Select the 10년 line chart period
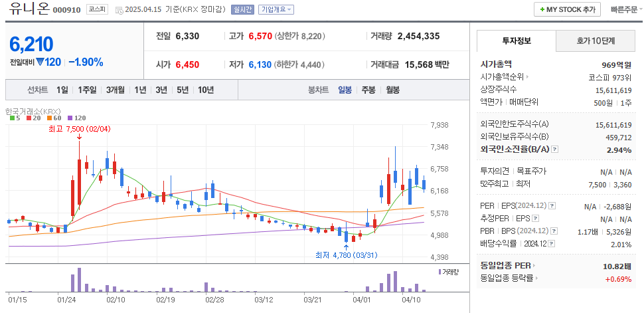The height and width of the screenshot is (313, 644). (x=206, y=90)
